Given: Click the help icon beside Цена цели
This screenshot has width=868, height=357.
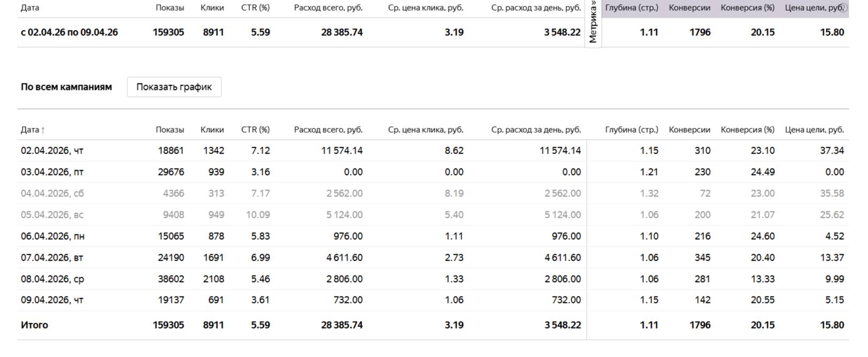Looking at the screenshot, I should pos(844,7).
